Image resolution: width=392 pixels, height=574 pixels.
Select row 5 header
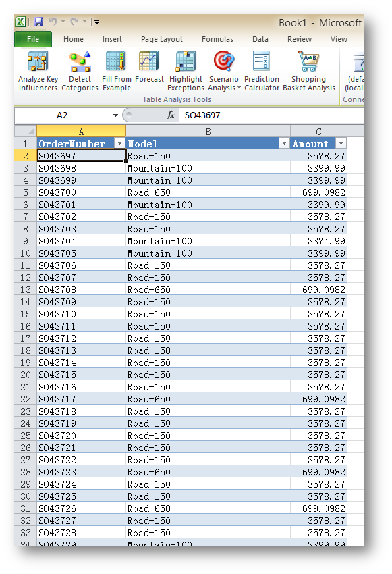click(x=26, y=192)
